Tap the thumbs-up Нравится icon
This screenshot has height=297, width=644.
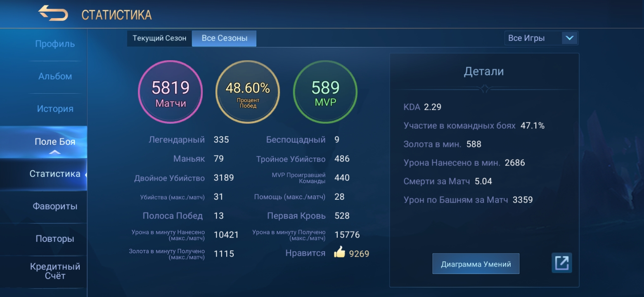(339, 252)
